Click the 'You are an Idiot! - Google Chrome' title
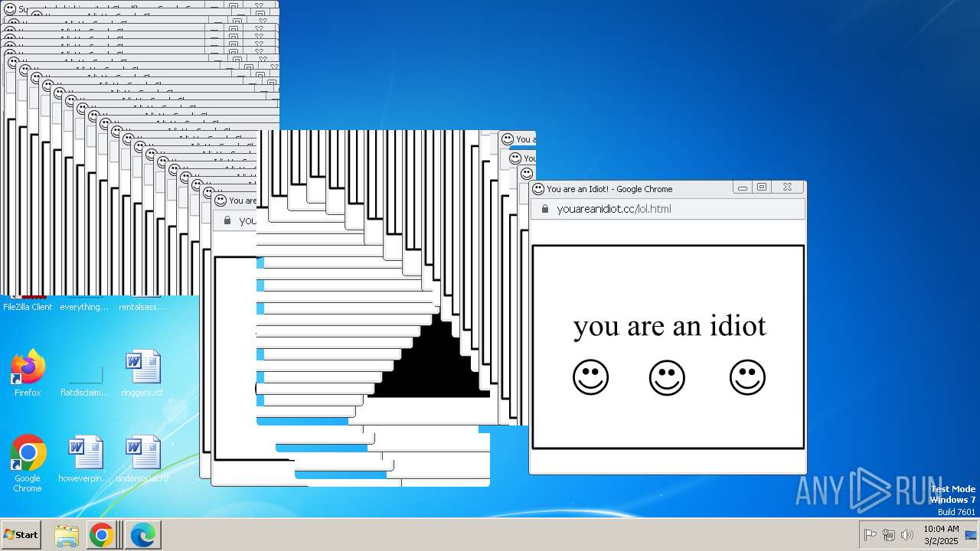Screen dimensions: 980x551 [x=609, y=189]
